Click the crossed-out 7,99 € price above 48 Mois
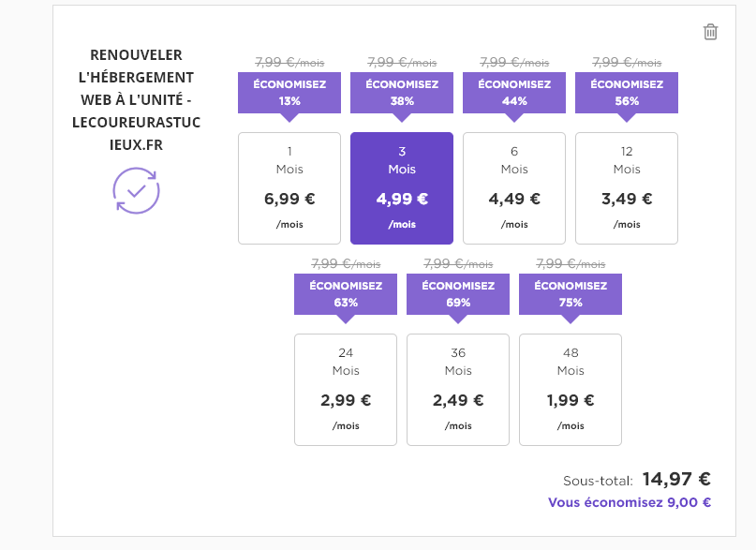This screenshot has width=756, height=550. [x=571, y=263]
